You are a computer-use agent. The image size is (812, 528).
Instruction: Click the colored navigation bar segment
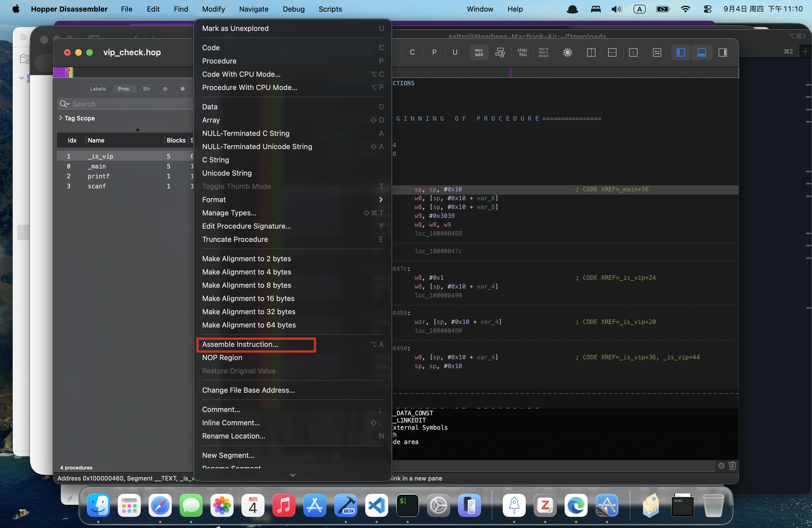(x=64, y=72)
